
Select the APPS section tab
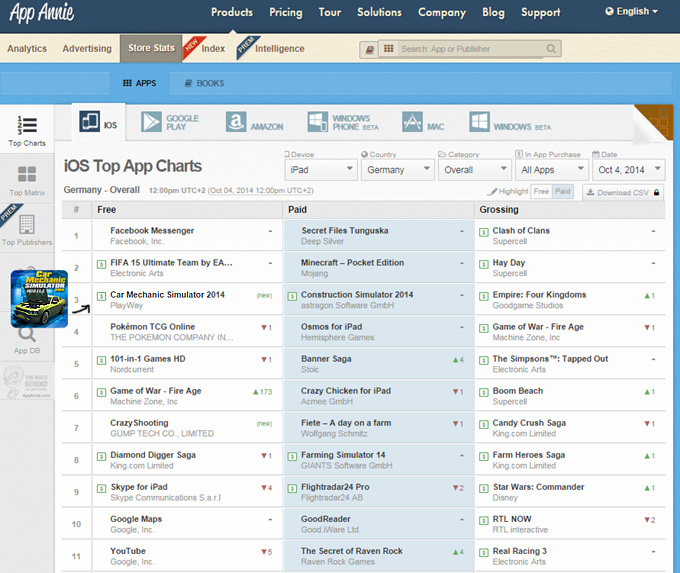pos(140,83)
